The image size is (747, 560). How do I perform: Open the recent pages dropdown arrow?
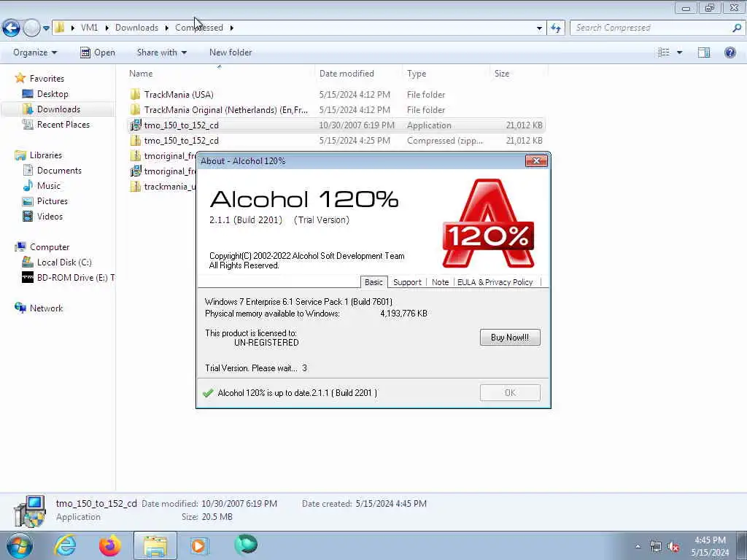click(x=46, y=28)
